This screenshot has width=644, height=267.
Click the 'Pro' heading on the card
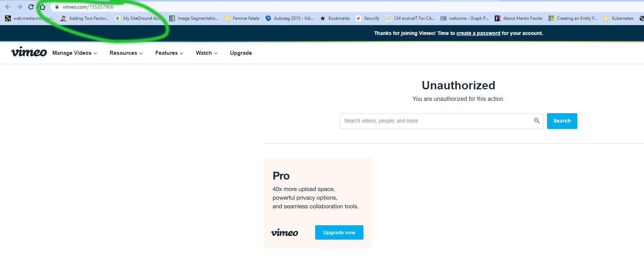pyautogui.click(x=281, y=176)
